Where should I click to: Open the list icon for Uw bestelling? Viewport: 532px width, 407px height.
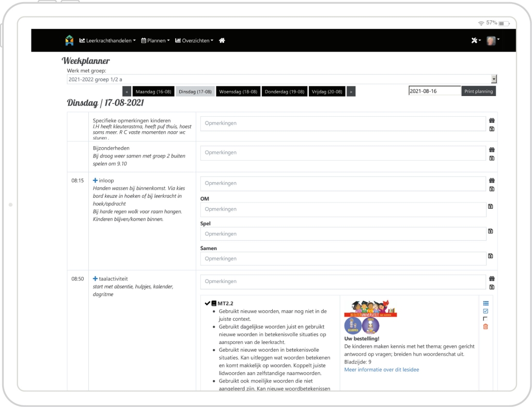(x=486, y=303)
